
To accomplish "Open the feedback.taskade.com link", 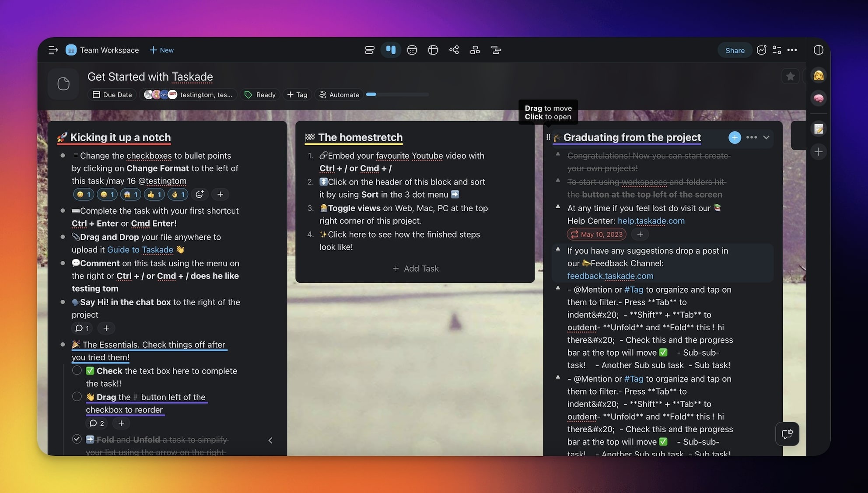I will tap(610, 276).
